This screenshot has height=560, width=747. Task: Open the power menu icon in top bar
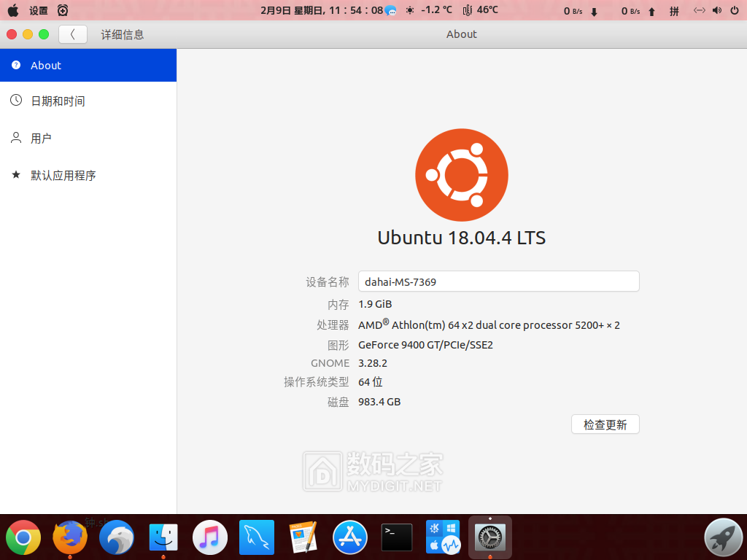734,10
